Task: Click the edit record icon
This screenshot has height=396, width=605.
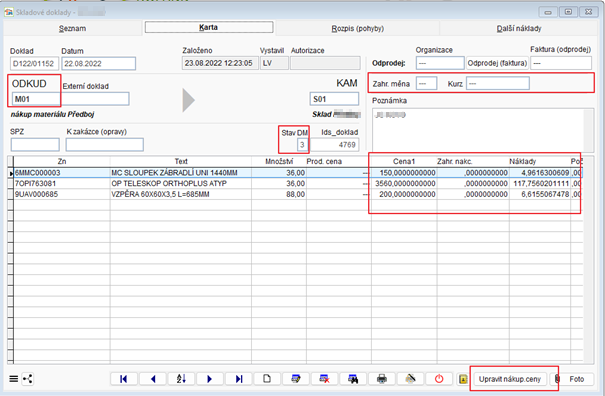Action: pyautogui.click(x=296, y=379)
